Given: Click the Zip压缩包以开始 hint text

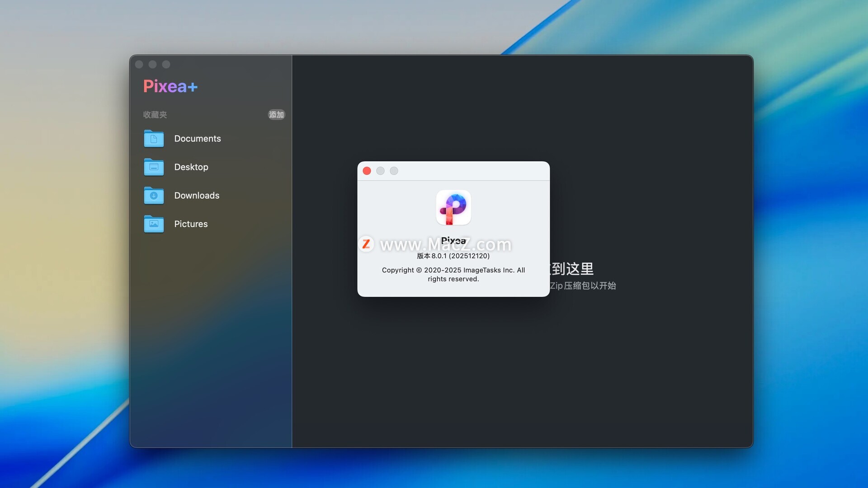Looking at the screenshot, I should point(583,286).
